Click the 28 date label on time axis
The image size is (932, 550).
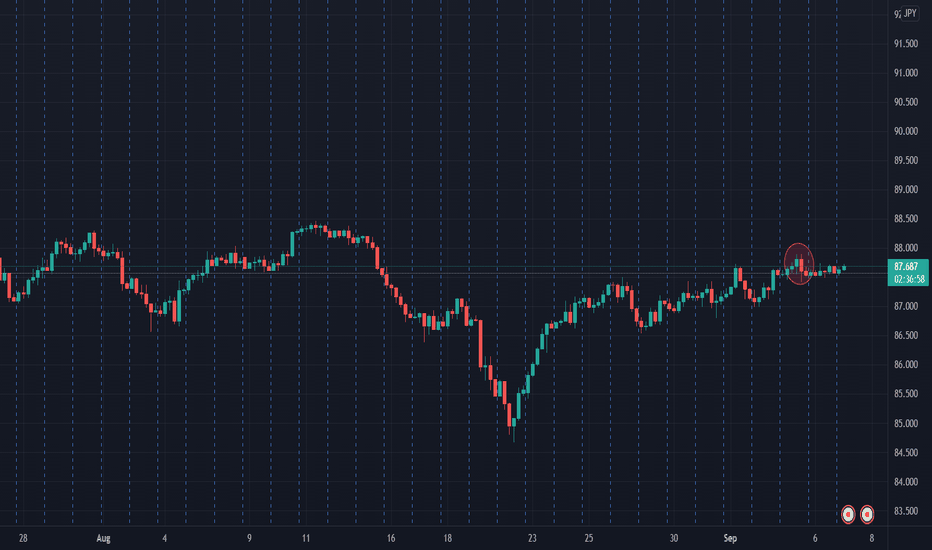point(23,538)
